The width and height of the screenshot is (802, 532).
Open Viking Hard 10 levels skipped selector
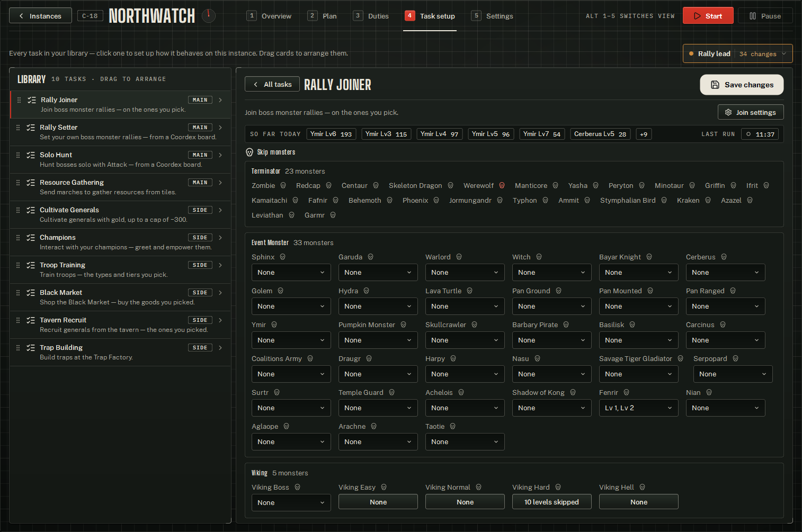click(552, 502)
